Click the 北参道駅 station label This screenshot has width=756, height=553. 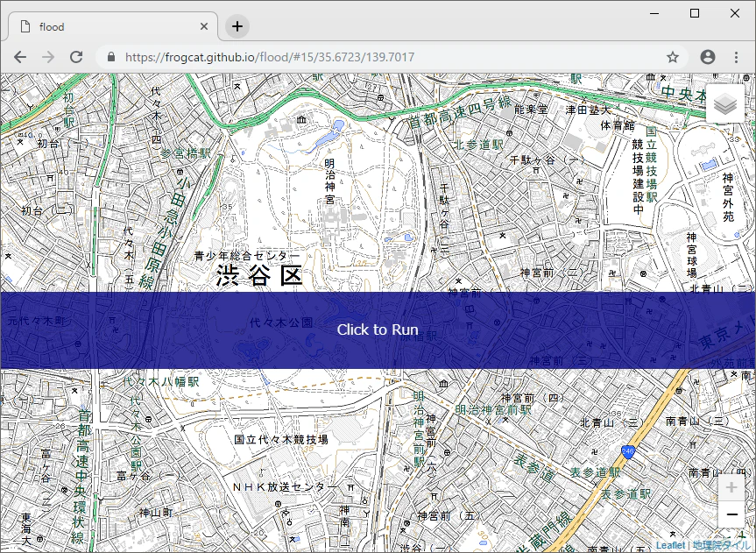pos(479,145)
